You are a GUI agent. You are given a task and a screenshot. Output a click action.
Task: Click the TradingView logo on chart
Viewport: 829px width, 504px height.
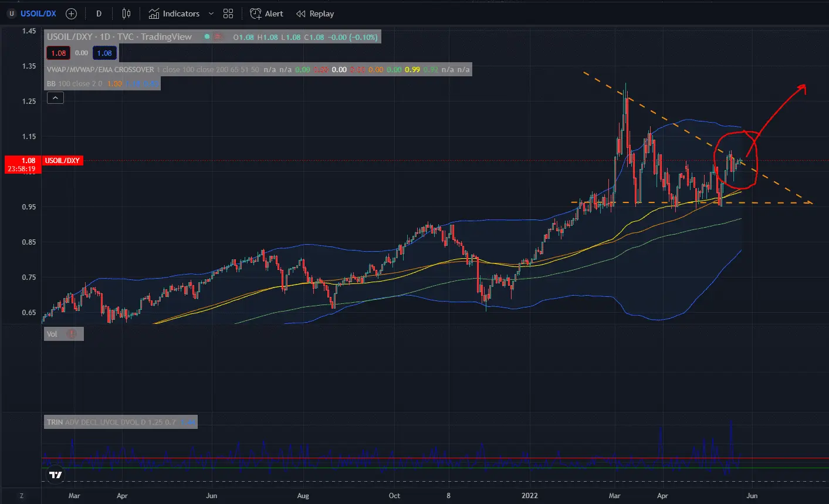point(56,475)
